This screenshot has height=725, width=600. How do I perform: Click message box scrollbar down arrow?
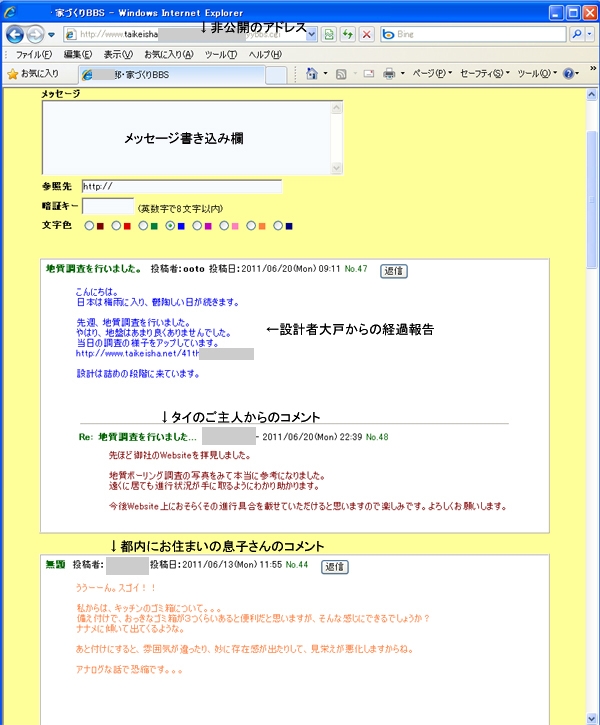point(337,167)
